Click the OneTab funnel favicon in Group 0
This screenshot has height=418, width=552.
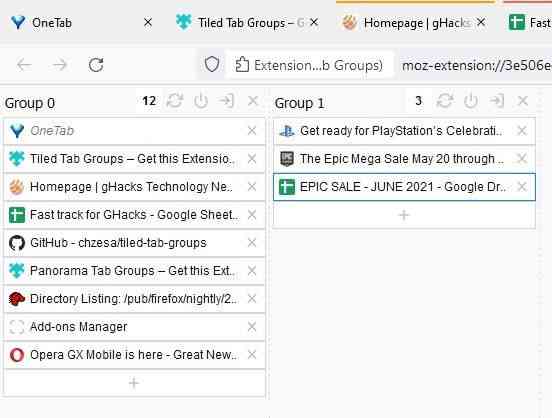[17, 131]
